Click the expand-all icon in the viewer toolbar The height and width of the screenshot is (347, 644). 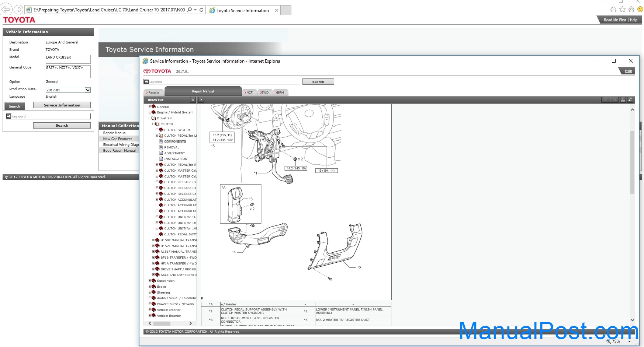point(606,100)
